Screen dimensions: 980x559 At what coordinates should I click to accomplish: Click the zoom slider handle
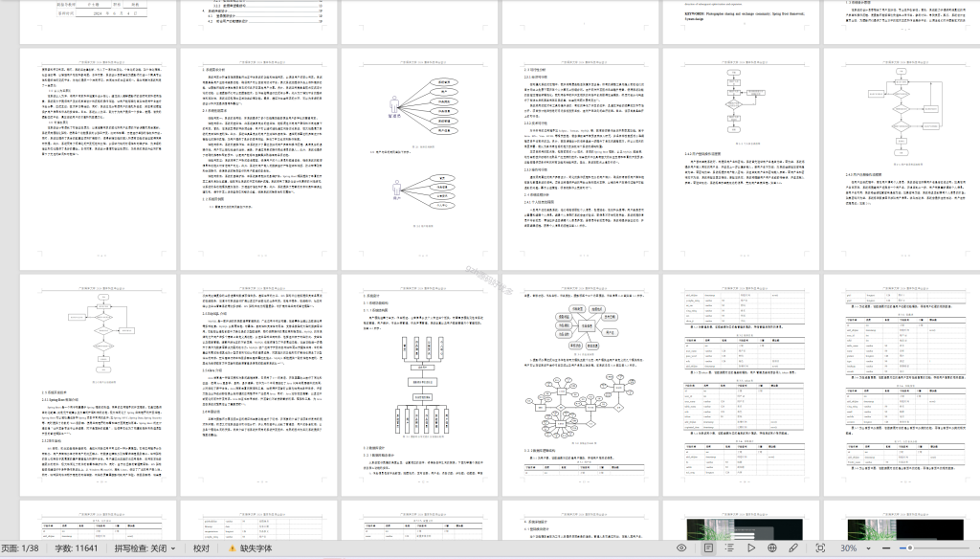910,548
